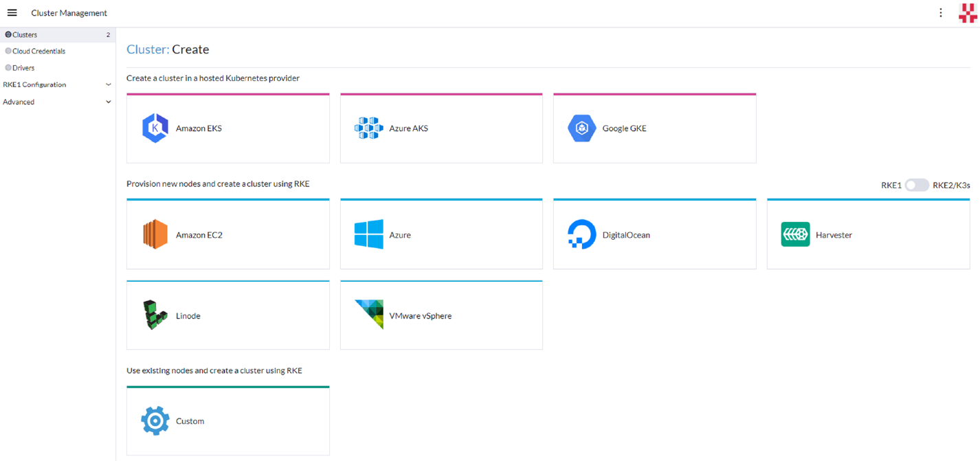
Task: Click the RKE1 toggle label
Action: pyautogui.click(x=891, y=185)
